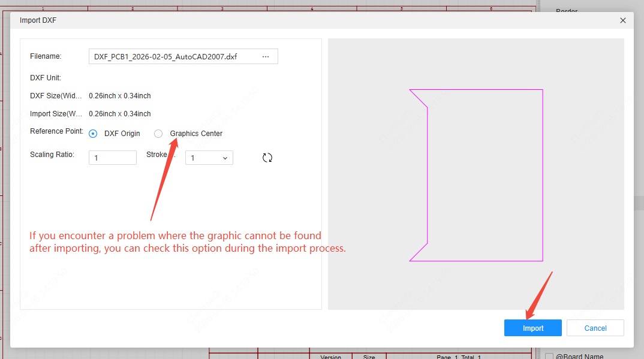Click the Scaling Ratio input field
Viewport: 644px width, 359px height.
tap(113, 158)
